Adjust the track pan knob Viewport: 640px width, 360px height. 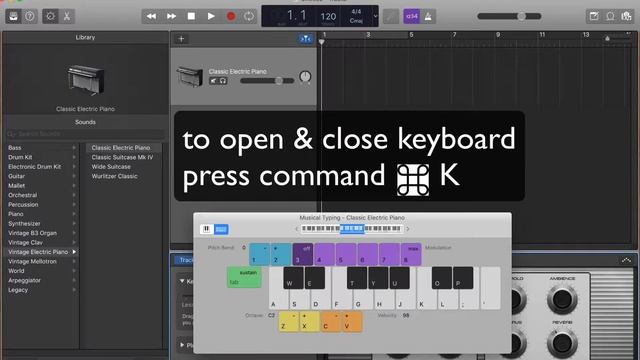point(305,76)
